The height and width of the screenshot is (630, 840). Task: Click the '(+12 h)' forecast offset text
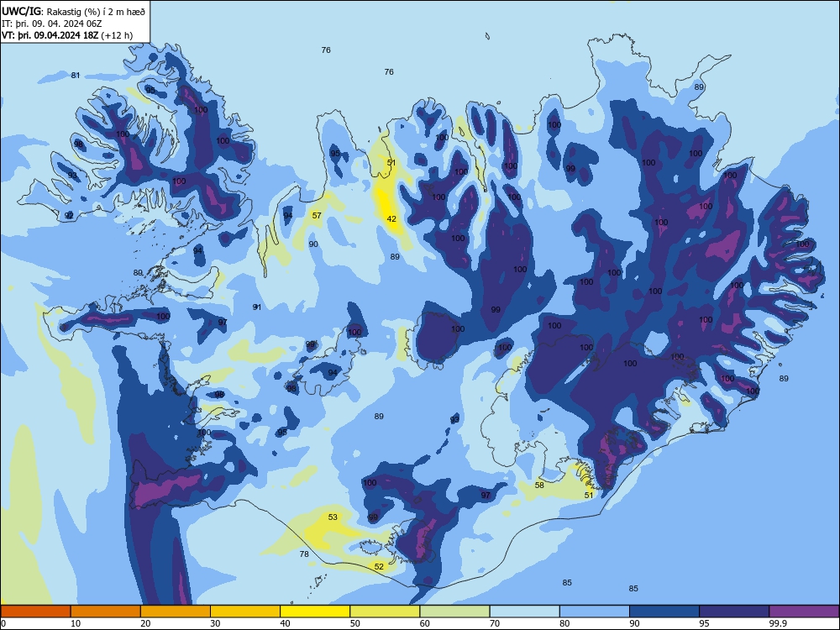point(118,35)
